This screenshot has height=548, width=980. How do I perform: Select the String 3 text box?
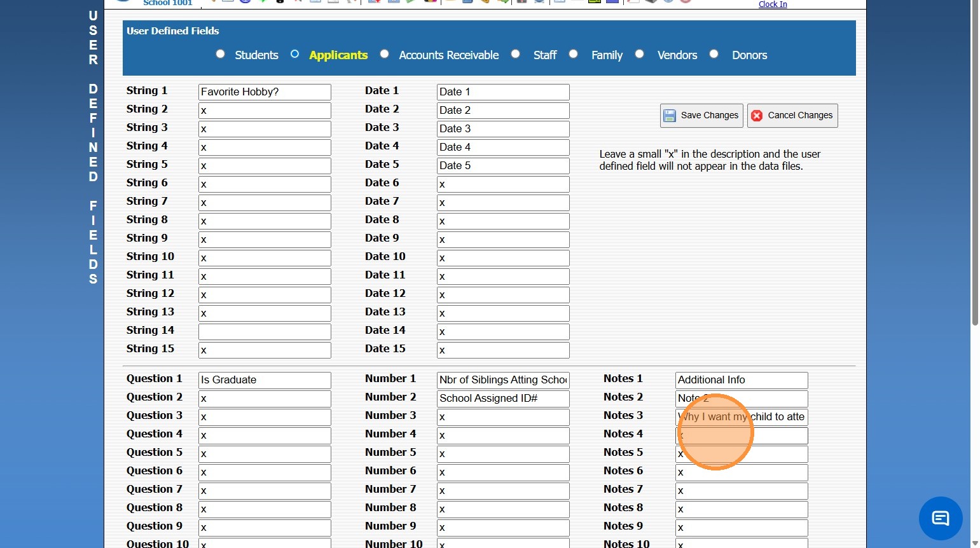[265, 129]
